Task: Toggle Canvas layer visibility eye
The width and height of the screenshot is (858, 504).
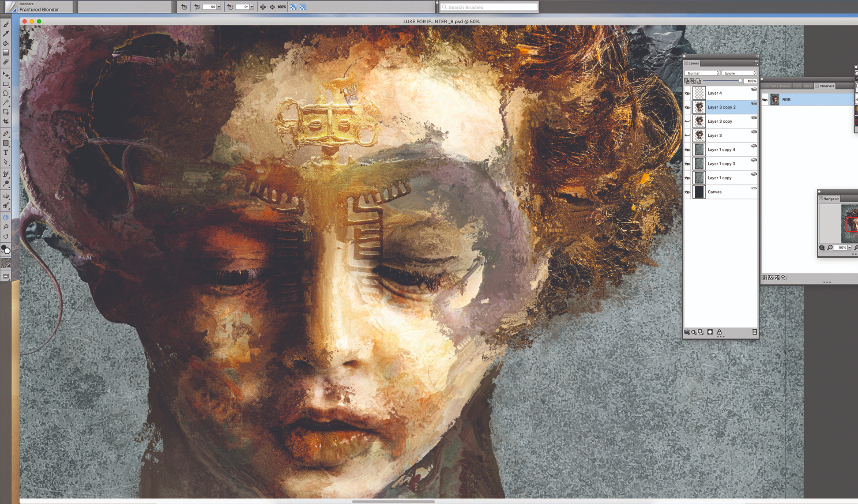Action: [x=687, y=192]
